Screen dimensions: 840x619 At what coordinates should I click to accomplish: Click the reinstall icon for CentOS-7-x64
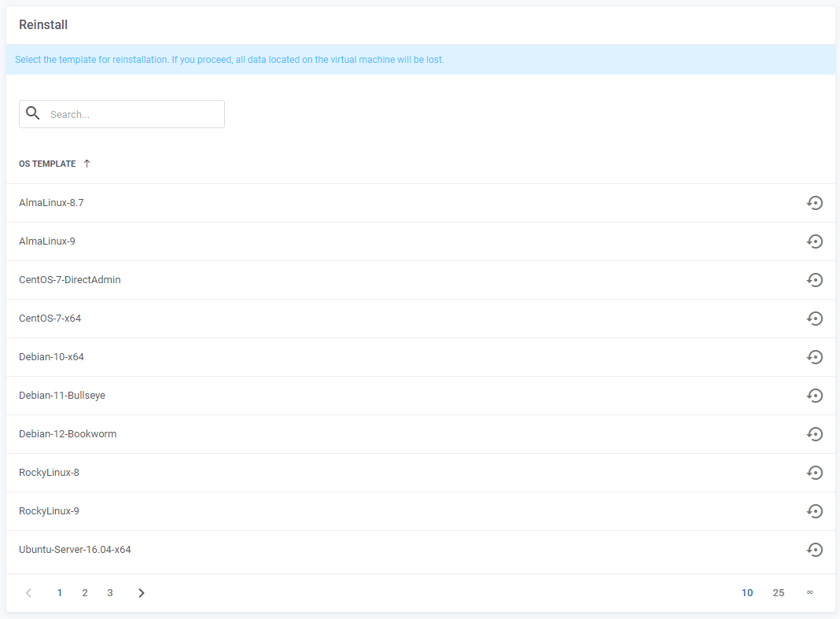[x=815, y=318]
